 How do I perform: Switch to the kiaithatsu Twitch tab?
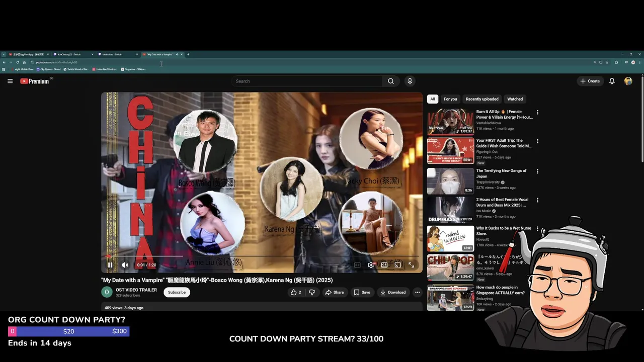tap(117, 54)
